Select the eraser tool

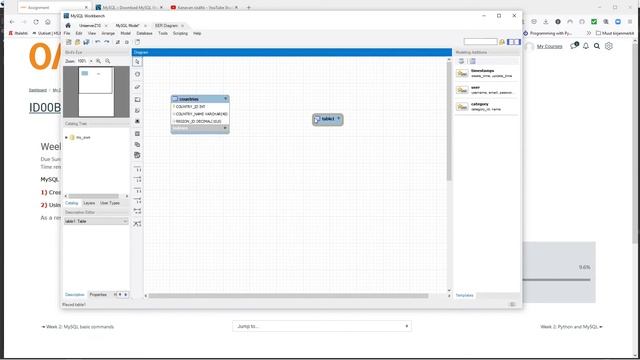(x=138, y=87)
